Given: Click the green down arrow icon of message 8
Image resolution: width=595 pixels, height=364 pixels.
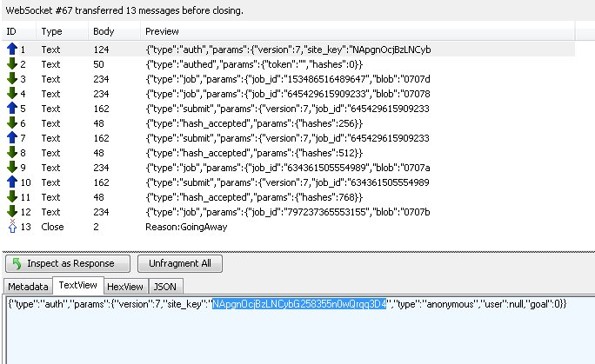Looking at the screenshot, I should 12,152.
